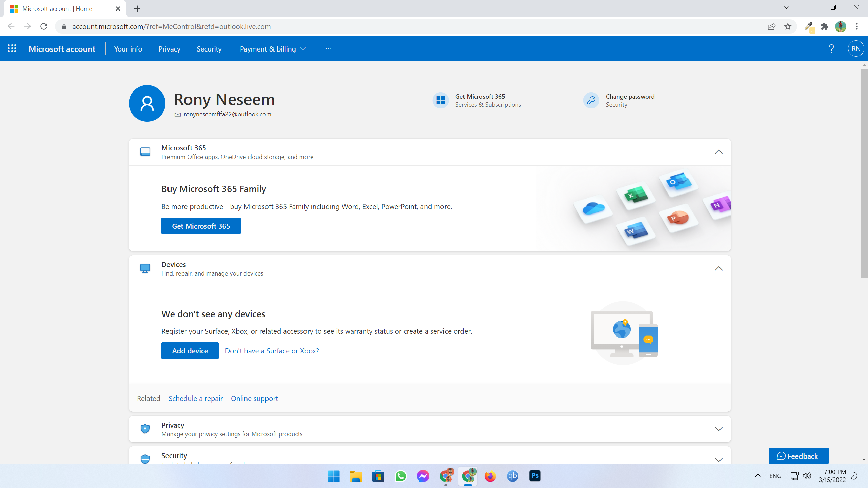Open the Windows Start menu
The height and width of the screenshot is (488, 868).
(x=334, y=476)
